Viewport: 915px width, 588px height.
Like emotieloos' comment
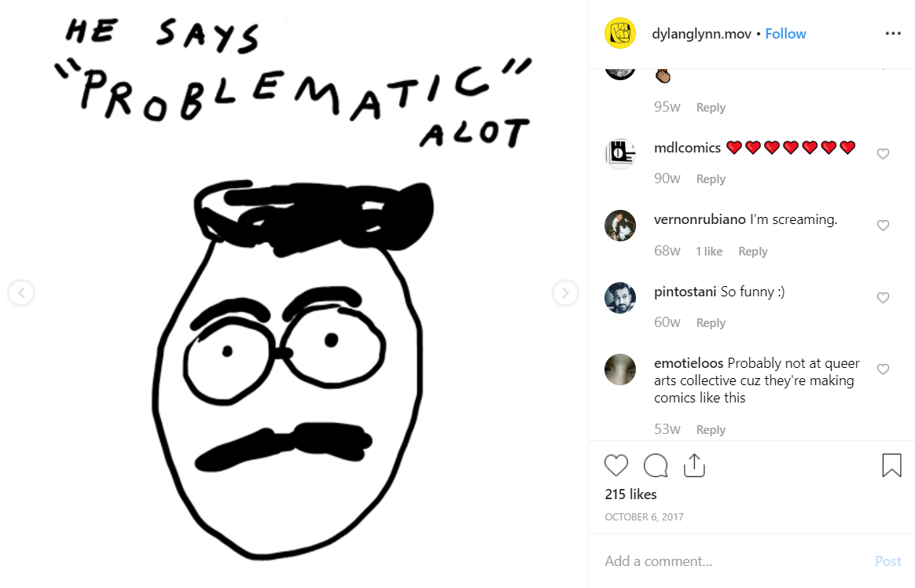pos(883,369)
